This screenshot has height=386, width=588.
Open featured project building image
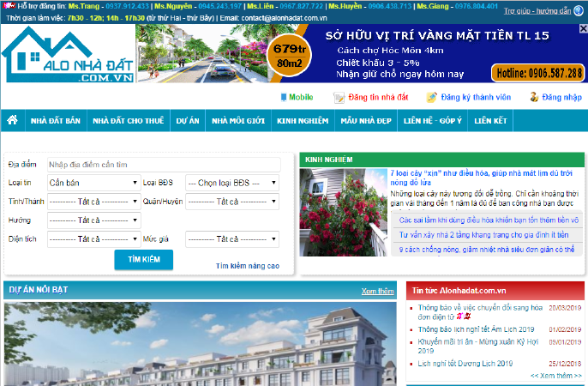(201, 344)
